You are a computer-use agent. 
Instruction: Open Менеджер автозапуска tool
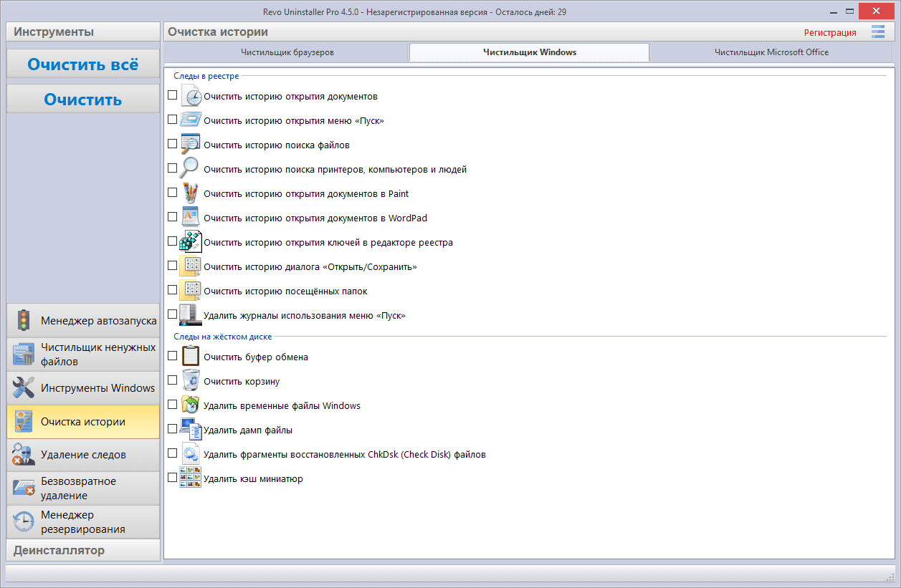click(83, 321)
